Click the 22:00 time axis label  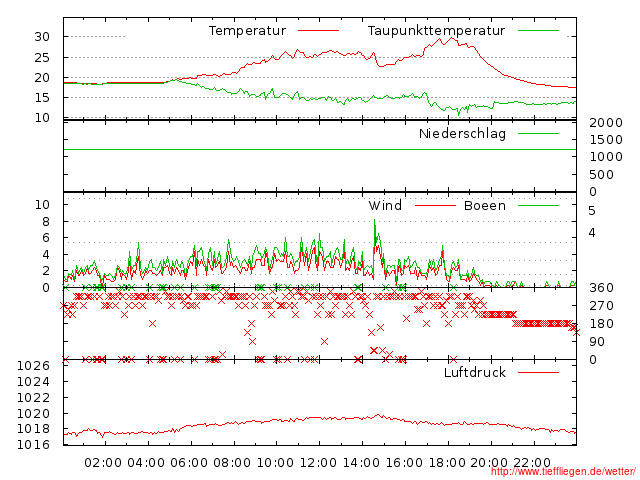point(532,463)
